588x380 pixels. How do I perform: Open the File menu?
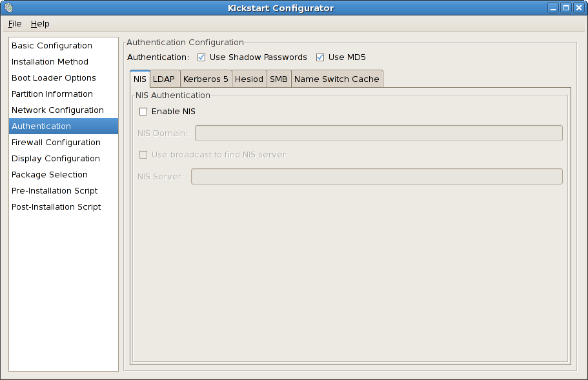(x=14, y=23)
